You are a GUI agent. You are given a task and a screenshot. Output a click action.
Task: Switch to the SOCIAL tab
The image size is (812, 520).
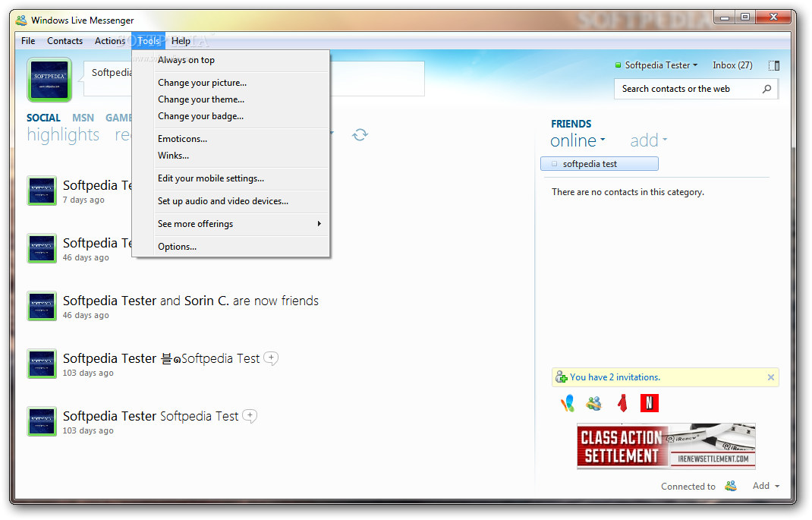43,118
